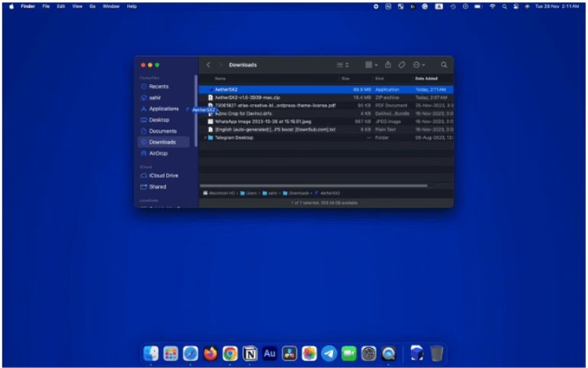
Task: Open Finder from the Dock
Action: click(151, 353)
